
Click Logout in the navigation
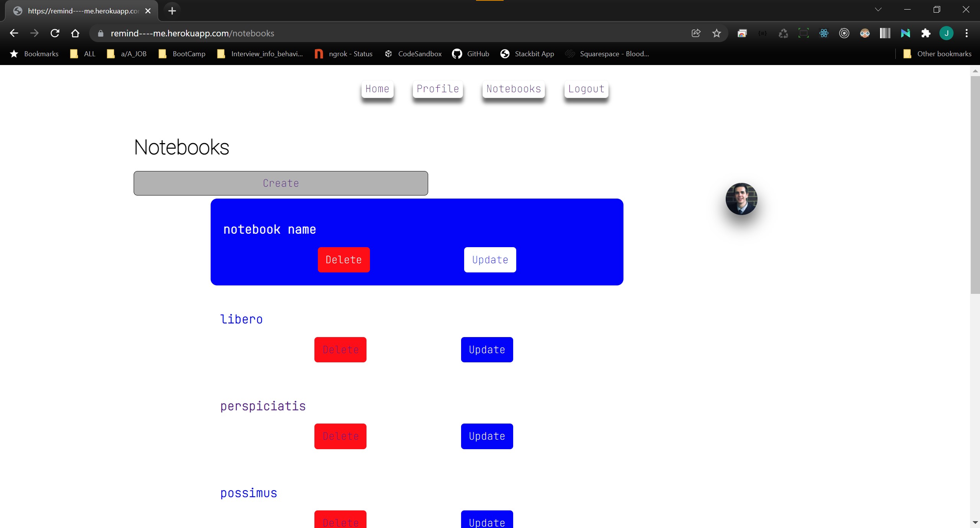coord(586,89)
